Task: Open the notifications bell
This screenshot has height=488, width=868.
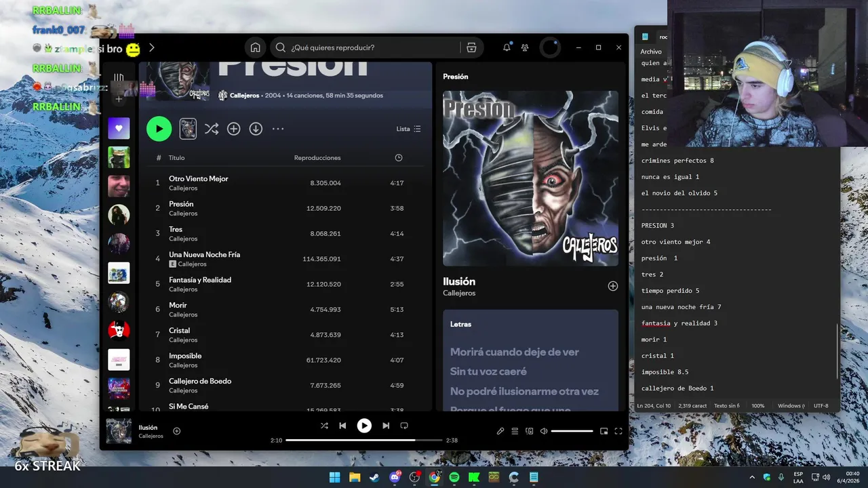Action: 507,47
